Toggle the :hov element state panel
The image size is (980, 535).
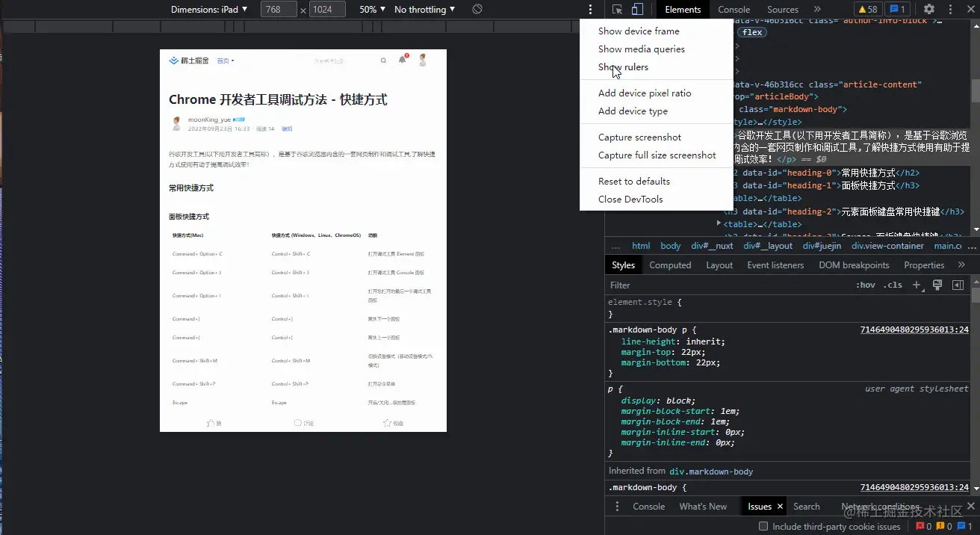point(865,285)
